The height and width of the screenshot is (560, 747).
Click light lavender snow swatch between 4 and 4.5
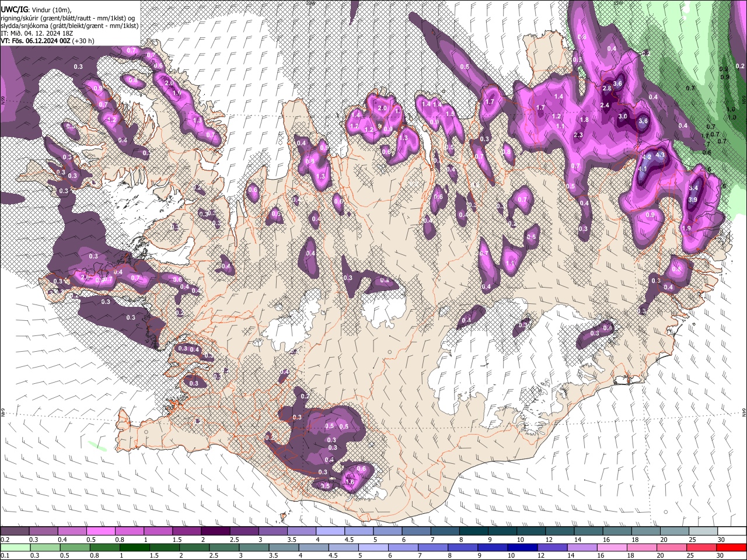coord(330,531)
